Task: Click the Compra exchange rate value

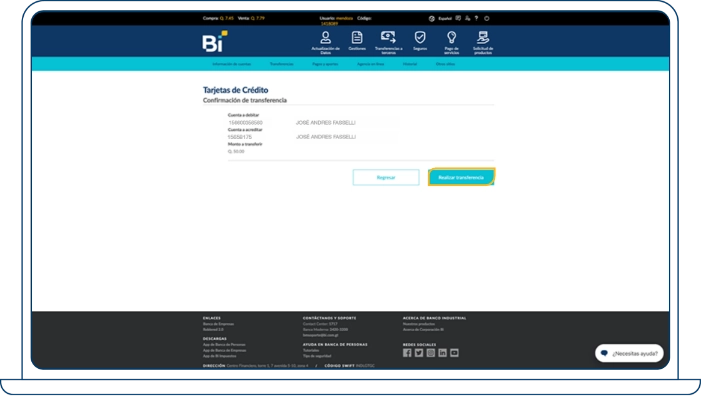Action: pyautogui.click(x=227, y=18)
